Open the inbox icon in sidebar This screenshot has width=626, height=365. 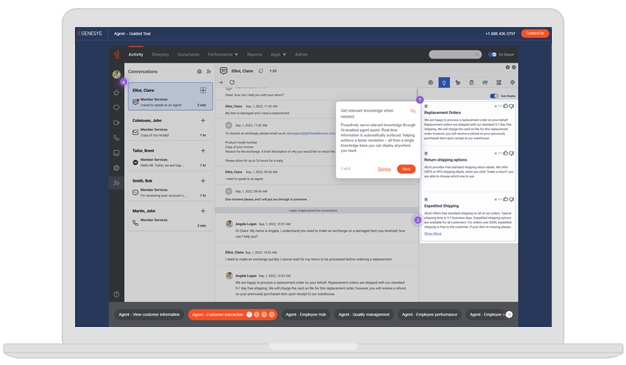click(x=116, y=153)
